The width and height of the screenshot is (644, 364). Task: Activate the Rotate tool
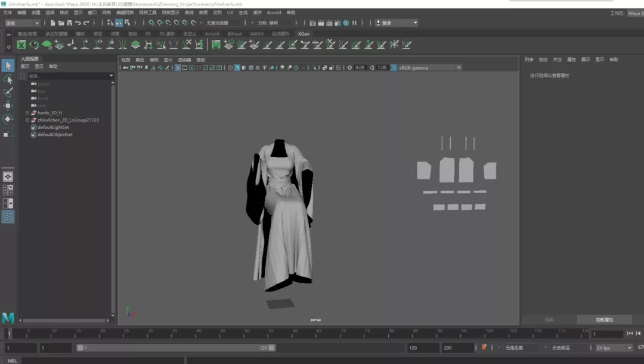click(x=8, y=119)
